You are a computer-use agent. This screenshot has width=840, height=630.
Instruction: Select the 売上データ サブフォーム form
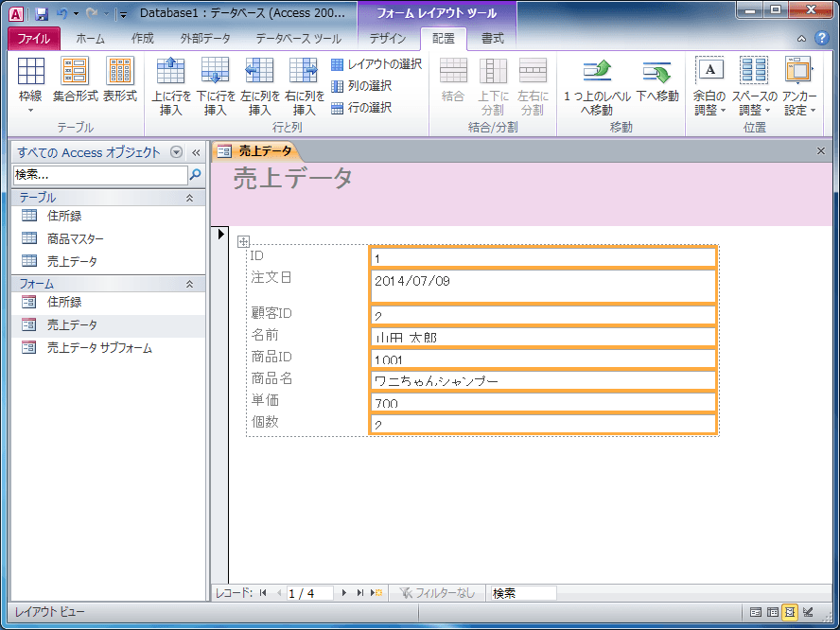coord(108,348)
